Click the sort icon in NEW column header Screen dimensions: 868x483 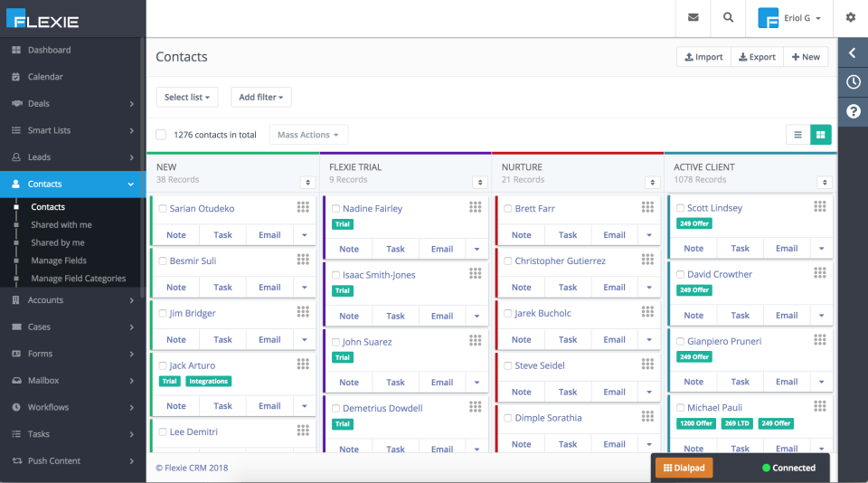coord(307,182)
